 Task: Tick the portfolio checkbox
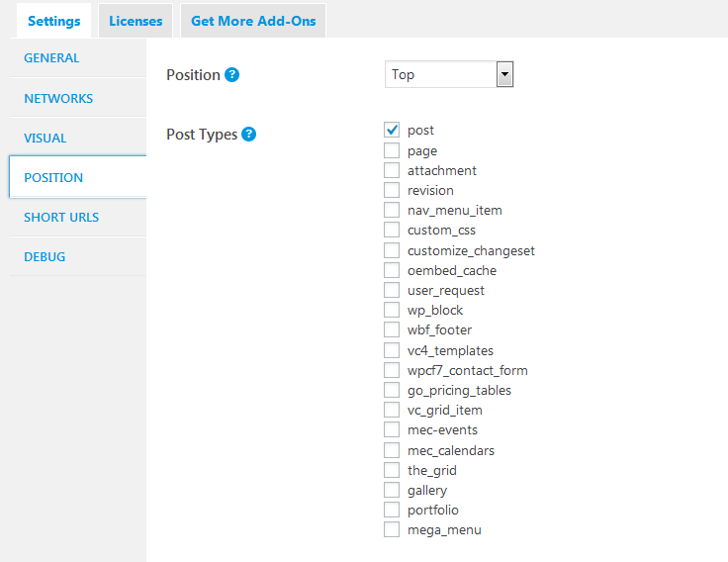[x=392, y=510]
